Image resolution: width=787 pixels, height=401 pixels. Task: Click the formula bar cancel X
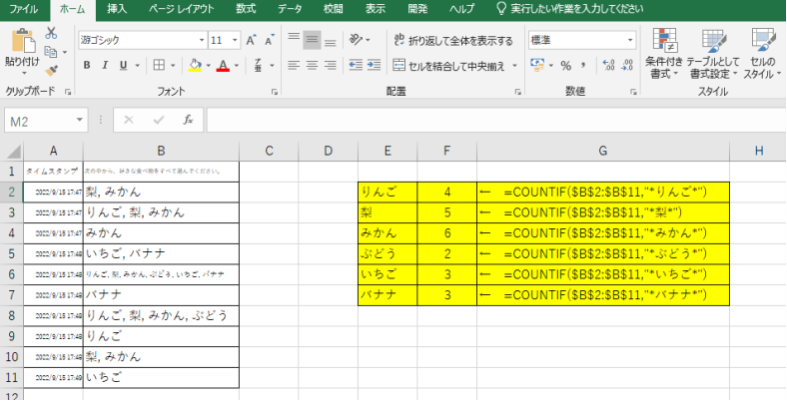(x=129, y=120)
